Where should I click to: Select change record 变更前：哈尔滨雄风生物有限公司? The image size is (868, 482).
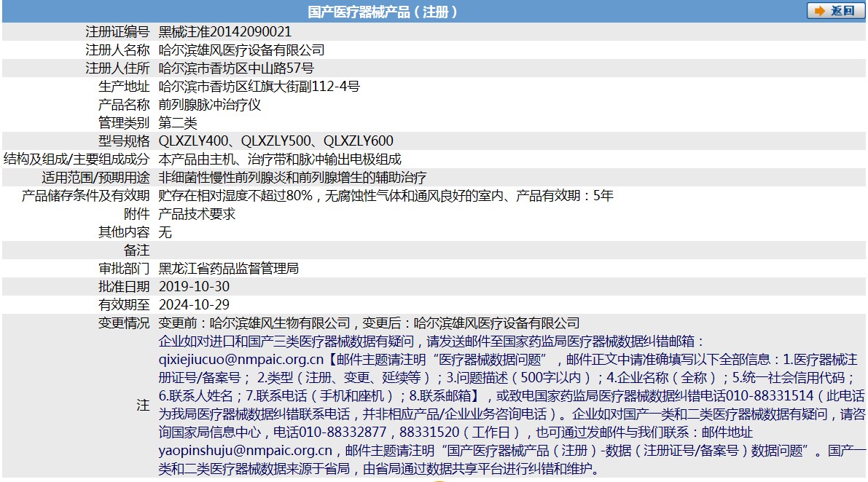click(x=254, y=323)
